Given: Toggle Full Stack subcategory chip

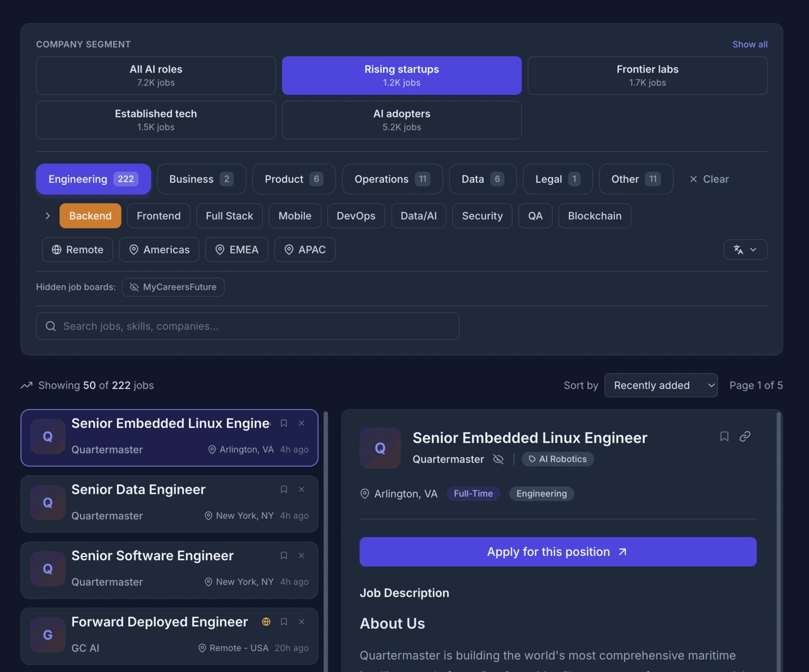Looking at the screenshot, I should tap(230, 216).
